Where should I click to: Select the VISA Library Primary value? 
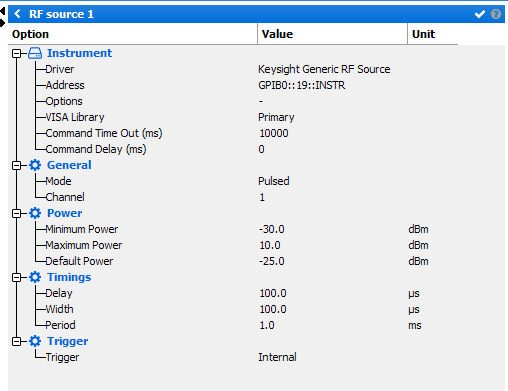[x=276, y=117]
